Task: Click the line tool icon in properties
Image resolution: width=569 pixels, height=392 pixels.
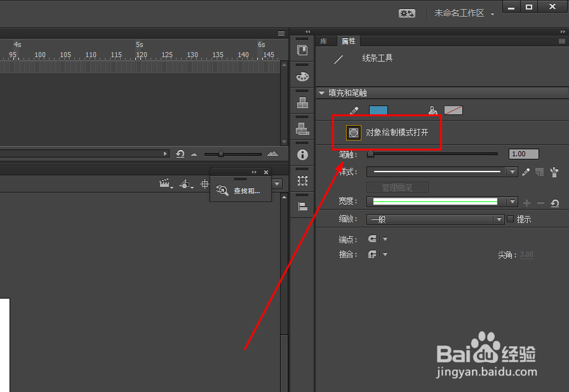Action: 338,59
